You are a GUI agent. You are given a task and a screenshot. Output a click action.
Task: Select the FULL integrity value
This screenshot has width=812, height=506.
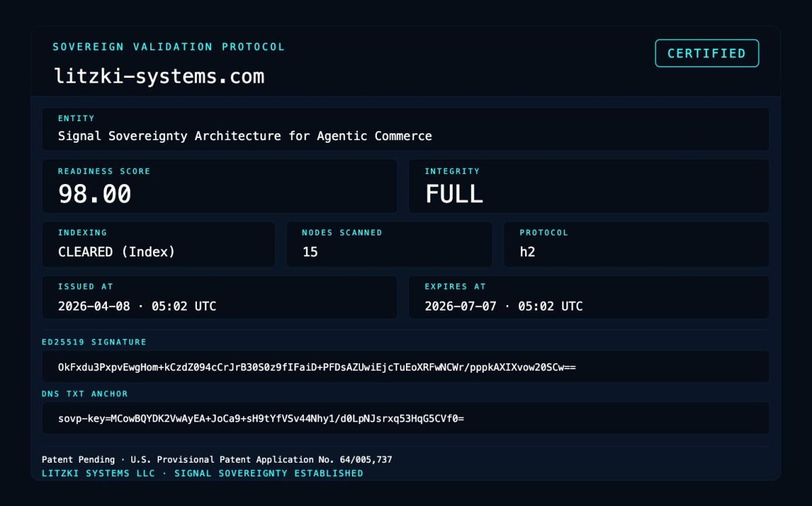(x=453, y=194)
